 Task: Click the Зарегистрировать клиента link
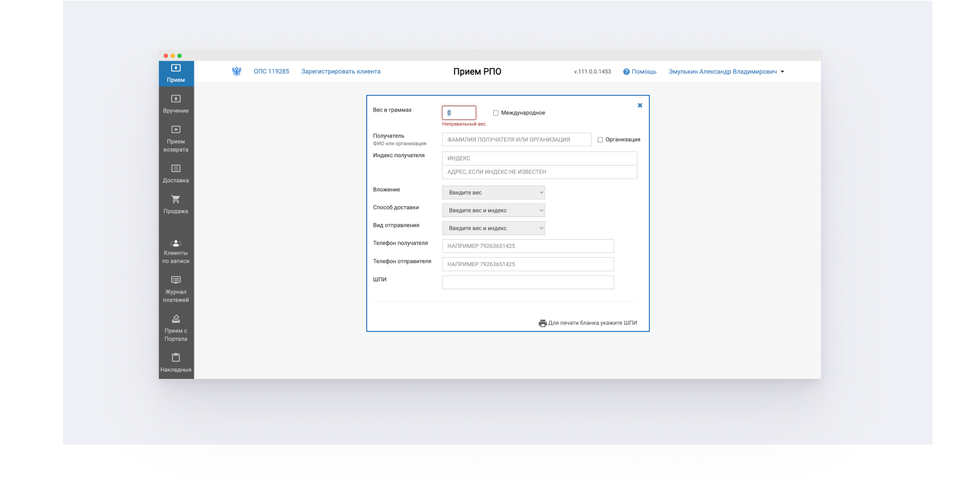[x=341, y=72]
